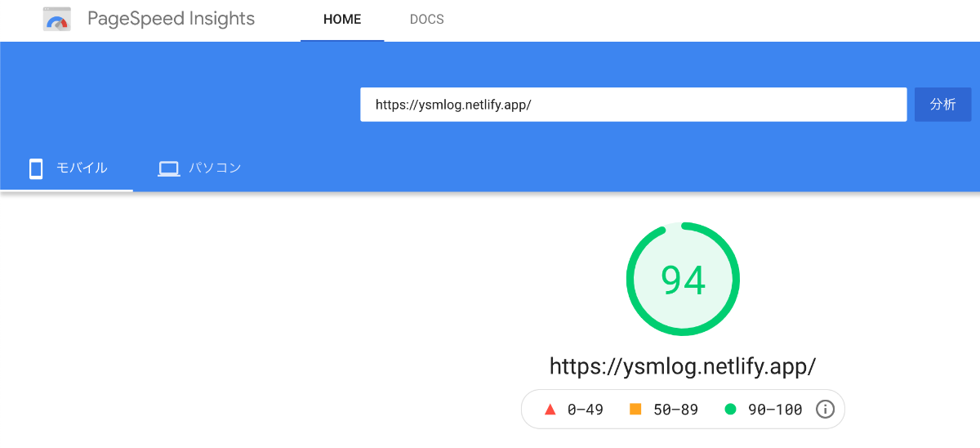
Task: Click the red triangle 0–49 legend
Action: click(574, 410)
